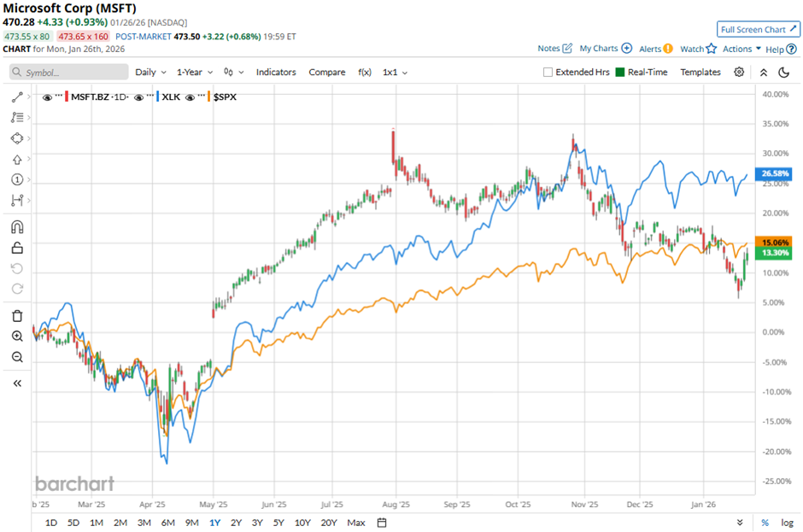Select the trend line drawing tool
The height and width of the screenshot is (532, 803).
(x=17, y=97)
